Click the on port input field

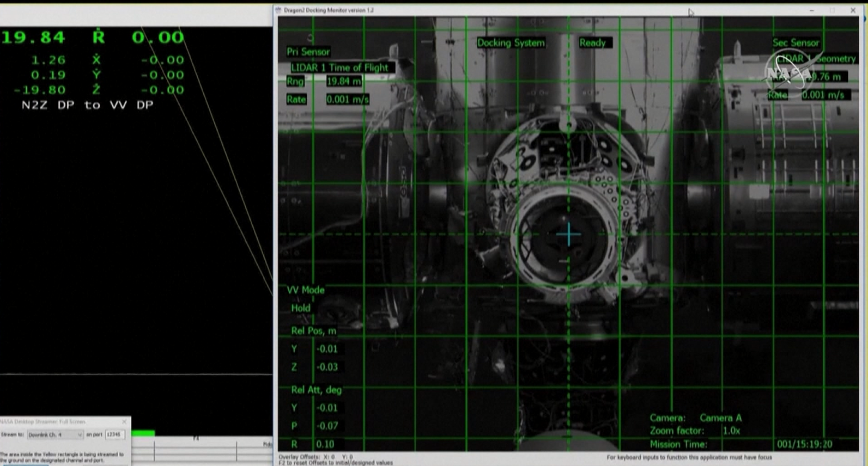click(x=115, y=434)
